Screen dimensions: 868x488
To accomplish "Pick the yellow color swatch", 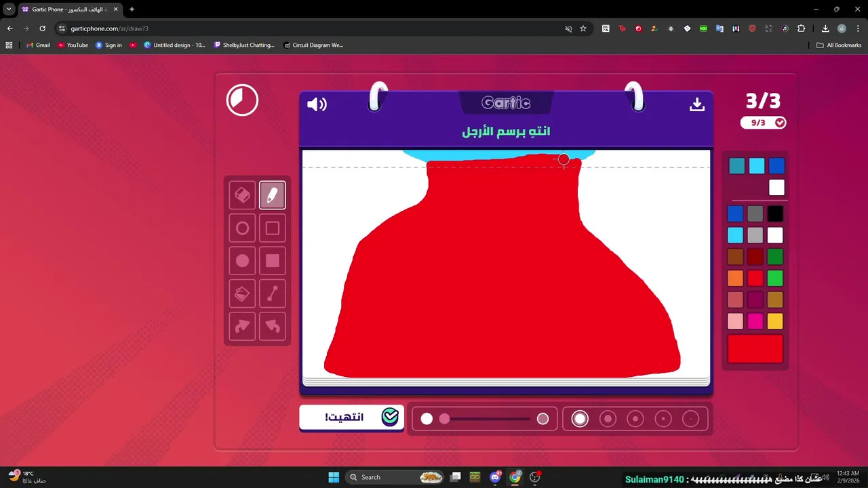I will coord(775,321).
